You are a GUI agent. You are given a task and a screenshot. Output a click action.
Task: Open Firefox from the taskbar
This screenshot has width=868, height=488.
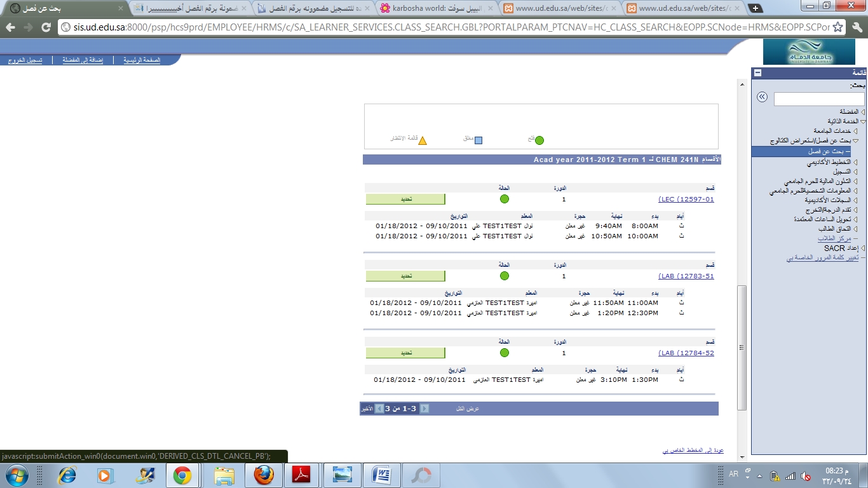pyautogui.click(x=263, y=475)
